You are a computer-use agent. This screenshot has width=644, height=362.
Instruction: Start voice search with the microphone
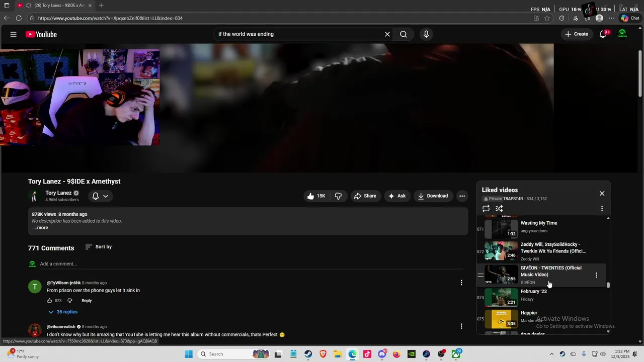(x=426, y=34)
